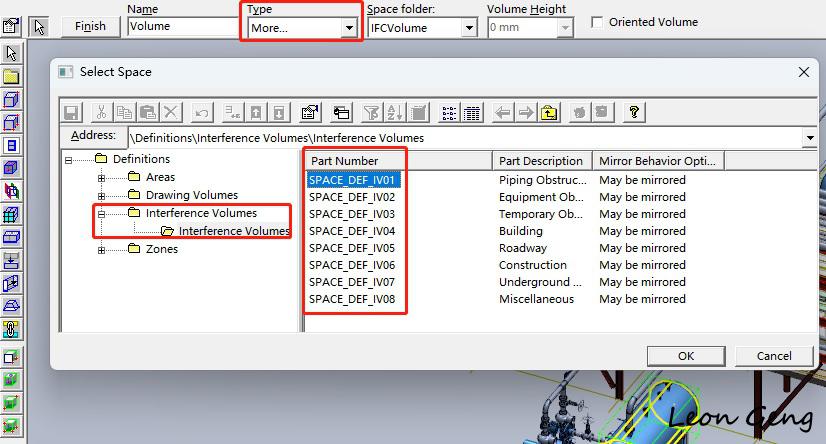Select row SPACE_DEF_IV06

tap(352, 265)
